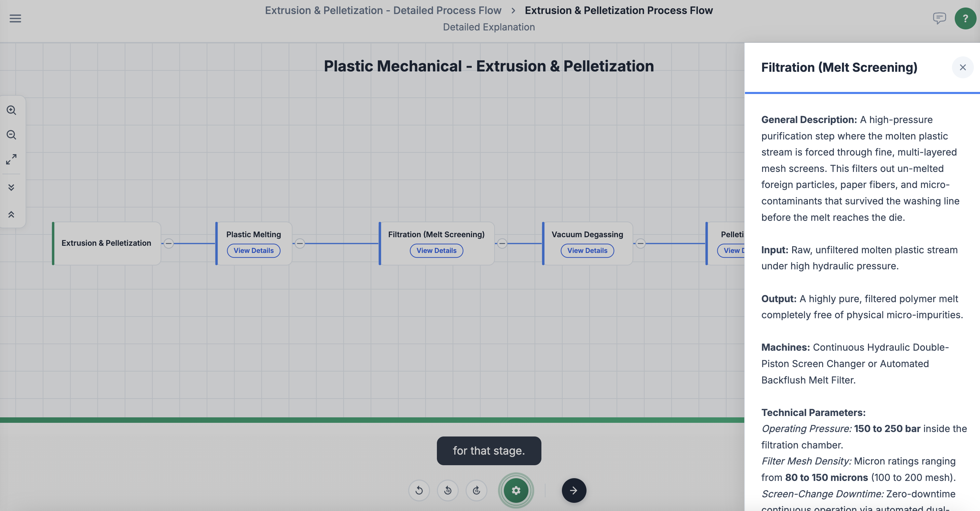Click the zoom in magnifier icon
This screenshot has height=511, width=980.
point(11,110)
